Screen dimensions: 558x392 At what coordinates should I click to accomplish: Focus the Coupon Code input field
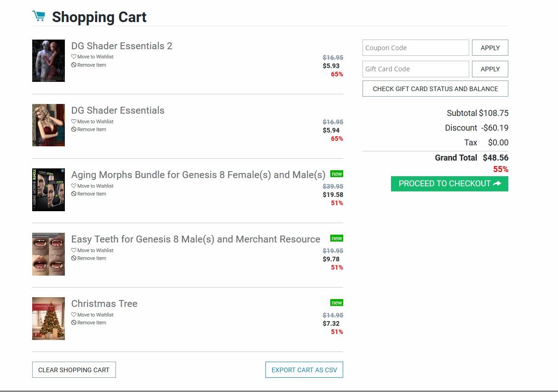coord(415,48)
